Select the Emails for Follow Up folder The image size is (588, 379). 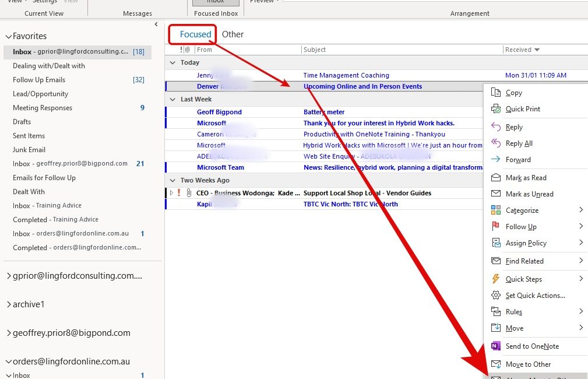click(x=44, y=178)
